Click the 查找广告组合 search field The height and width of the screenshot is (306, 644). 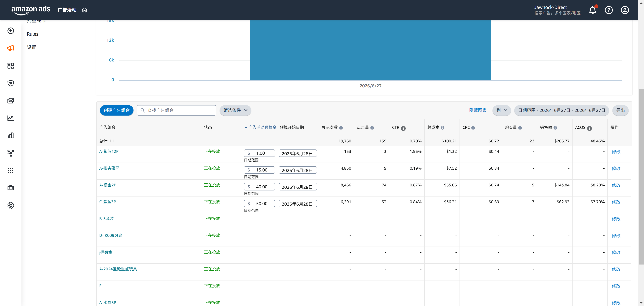pyautogui.click(x=176, y=110)
